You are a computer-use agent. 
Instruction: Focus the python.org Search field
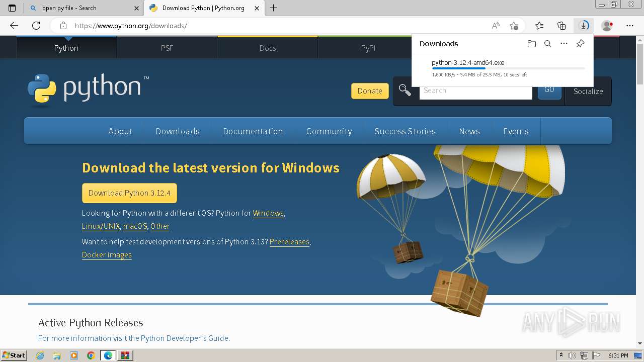coord(475,92)
